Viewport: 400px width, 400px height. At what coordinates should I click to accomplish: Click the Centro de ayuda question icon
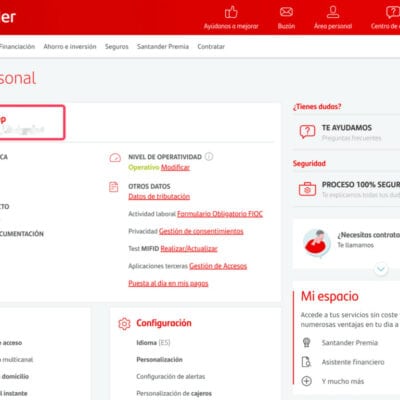[393, 12]
